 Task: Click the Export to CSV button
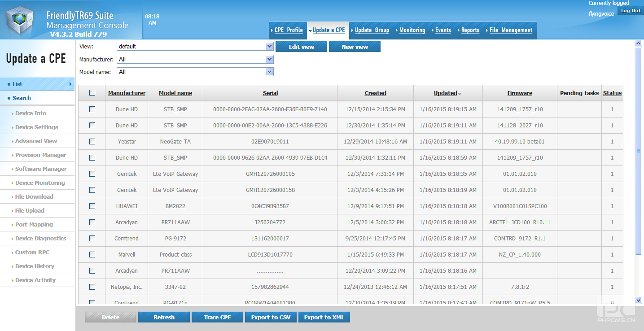tap(271, 317)
